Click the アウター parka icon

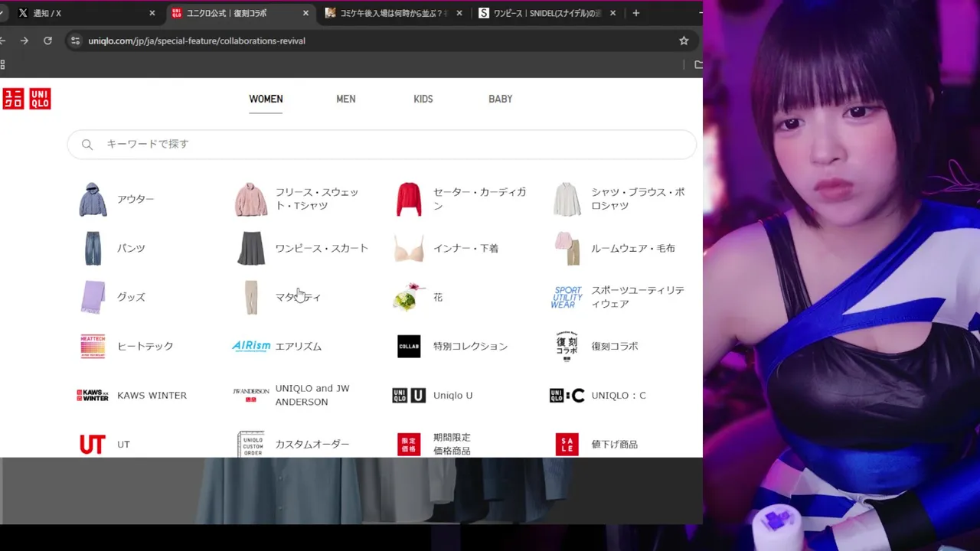(x=93, y=199)
